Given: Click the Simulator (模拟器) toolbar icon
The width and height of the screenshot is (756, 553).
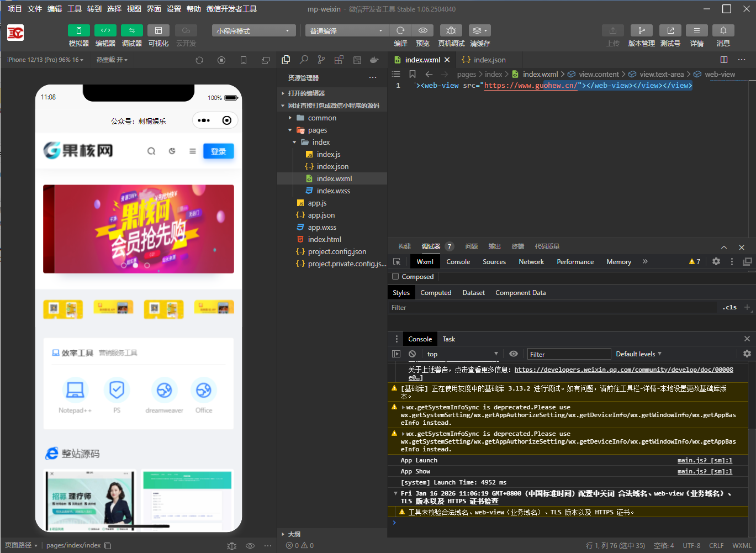Looking at the screenshot, I should 78,31.
